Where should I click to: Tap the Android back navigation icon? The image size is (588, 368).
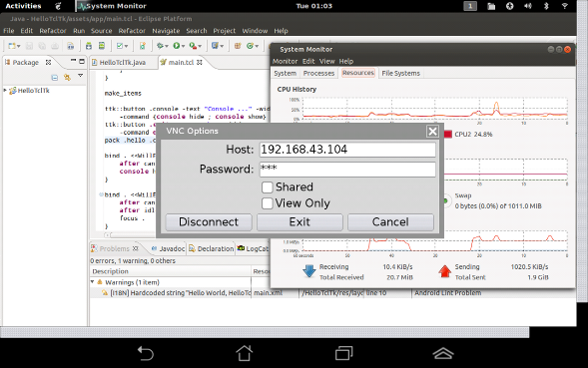145,353
